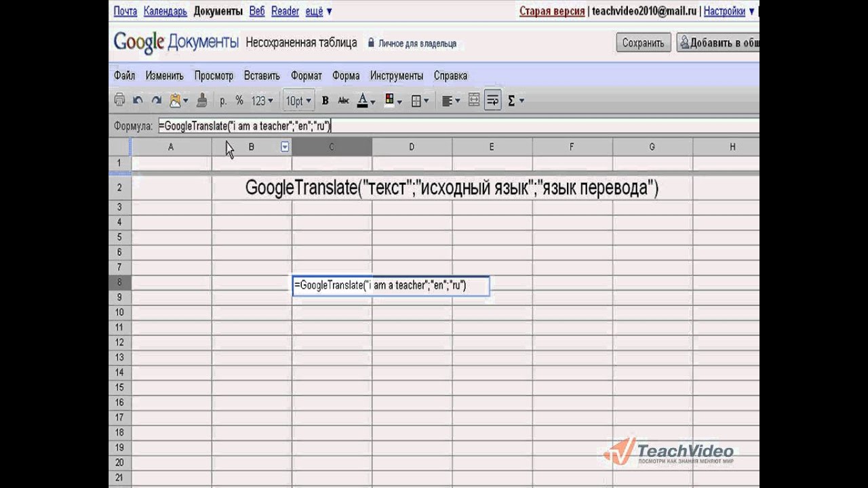Select row 8 header
Image resolution: width=868 pixels, height=488 pixels.
(119, 283)
